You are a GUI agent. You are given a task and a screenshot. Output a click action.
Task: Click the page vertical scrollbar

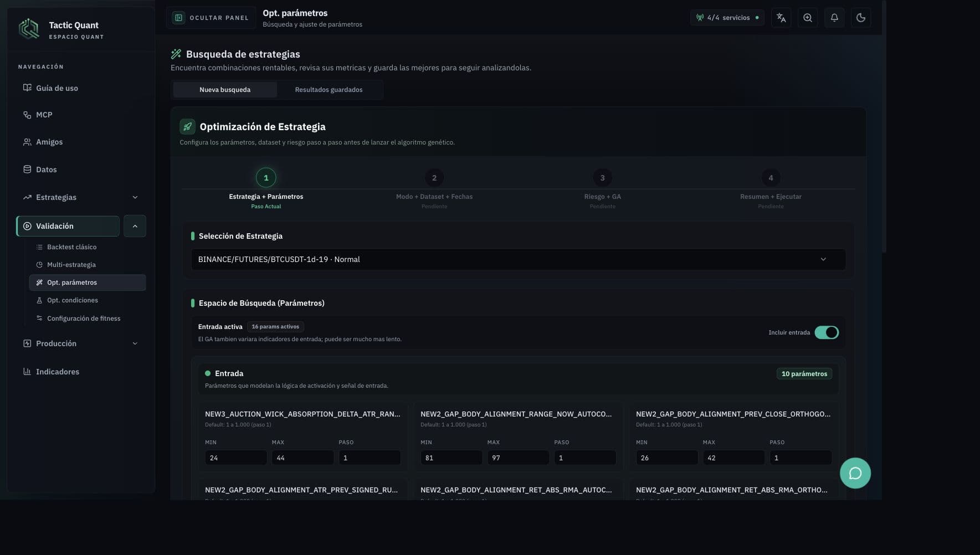884,127
